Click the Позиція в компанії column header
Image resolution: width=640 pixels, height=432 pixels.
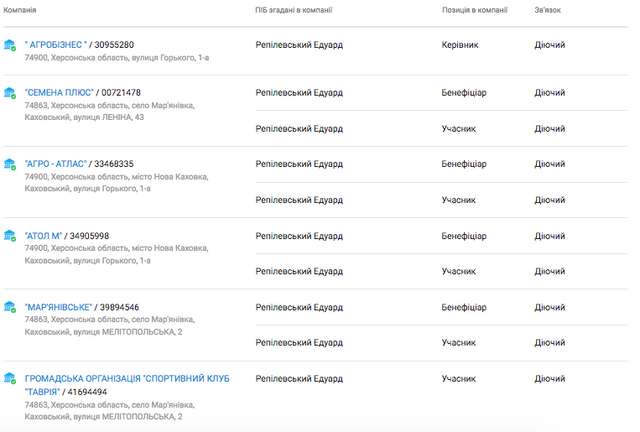click(x=473, y=9)
